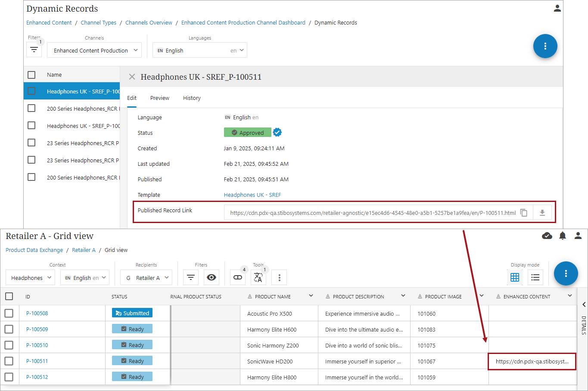Toggle the eye visibility filter

click(212, 278)
